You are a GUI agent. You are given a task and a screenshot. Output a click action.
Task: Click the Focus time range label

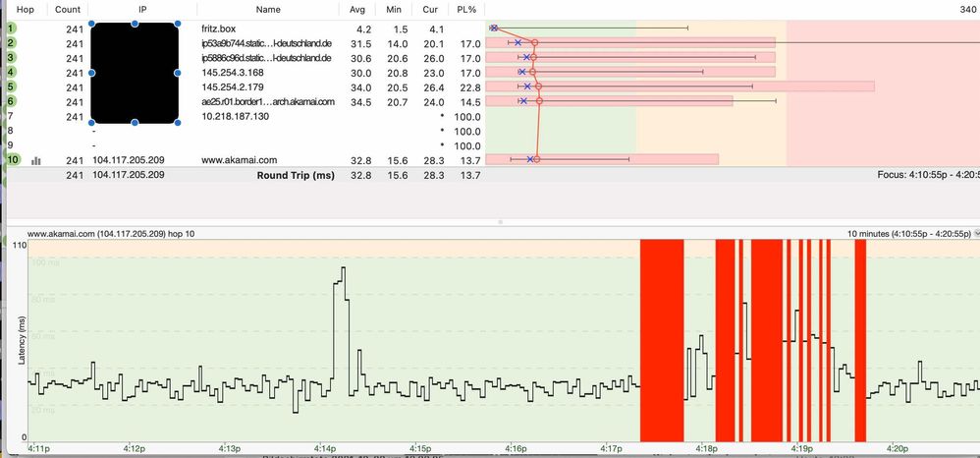tap(928, 176)
